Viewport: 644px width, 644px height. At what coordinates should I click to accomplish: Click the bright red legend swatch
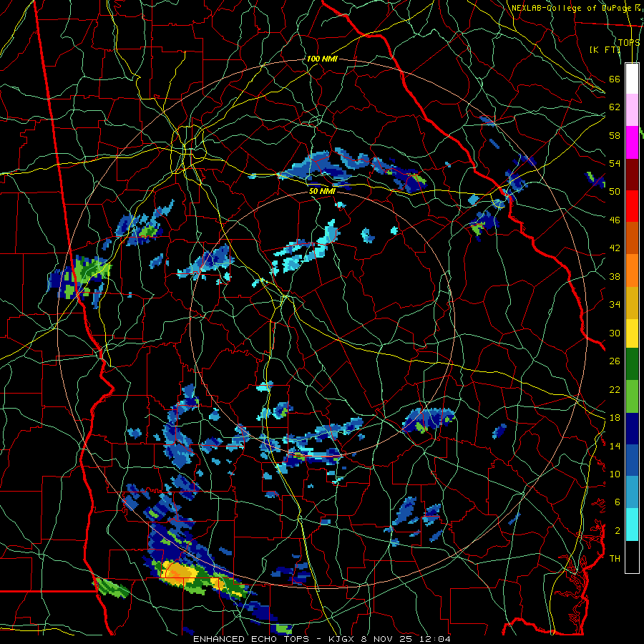632,206
